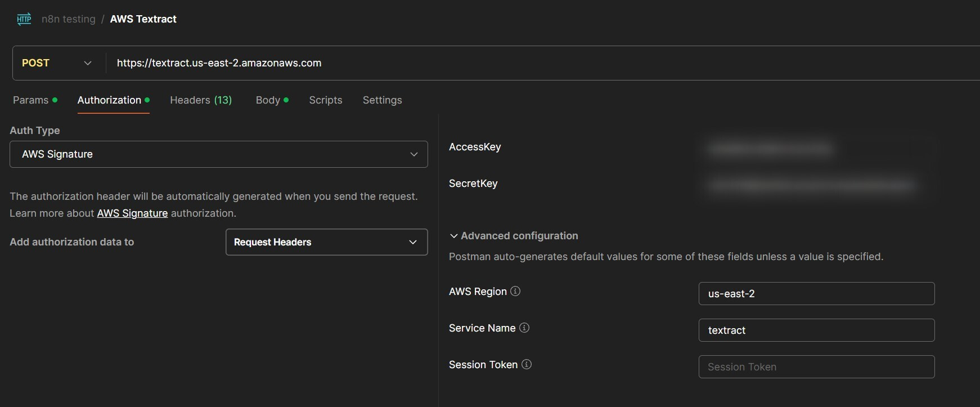The image size is (980, 407).
Task: Click the Postman auto-generates default values note
Action: pyautogui.click(x=666, y=257)
